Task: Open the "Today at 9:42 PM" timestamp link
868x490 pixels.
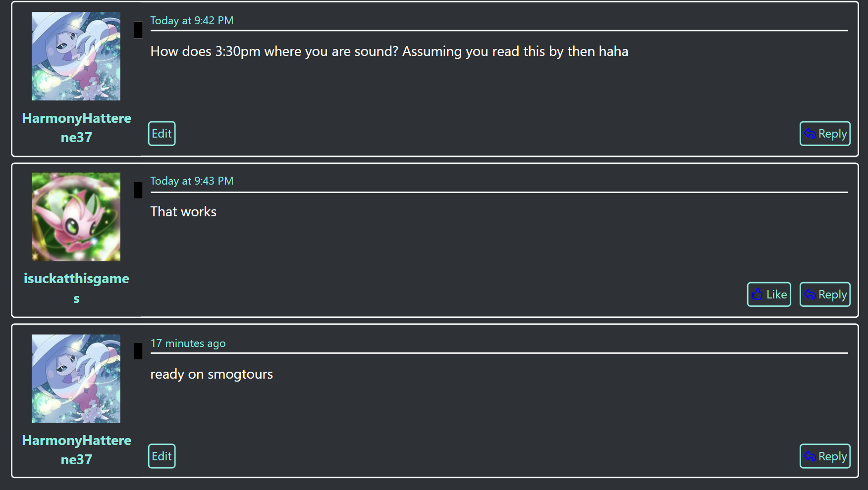Action: pyautogui.click(x=192, y=21)
